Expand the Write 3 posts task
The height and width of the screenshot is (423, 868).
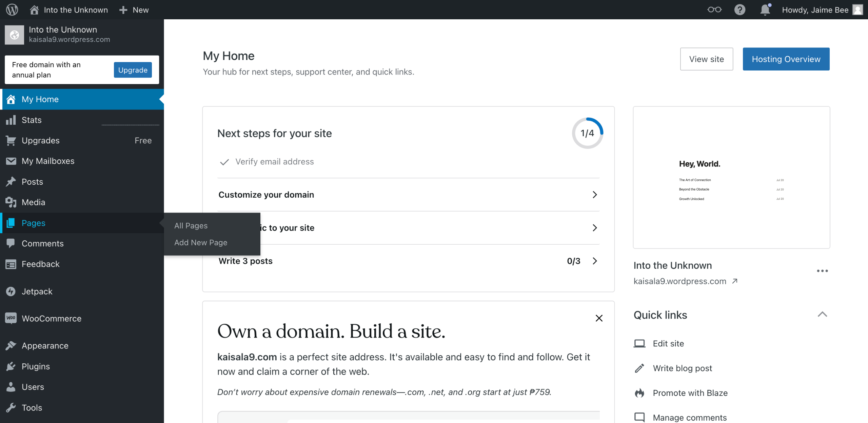tap(594, 261)
